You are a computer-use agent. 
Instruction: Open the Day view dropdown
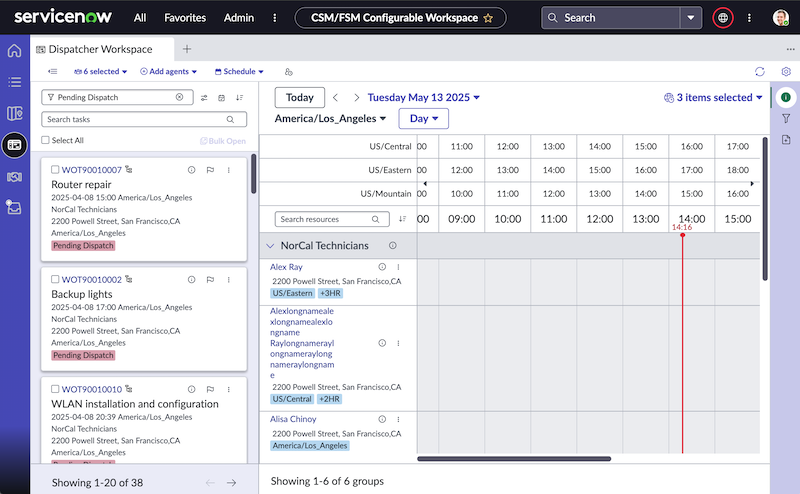coord(423,118)
